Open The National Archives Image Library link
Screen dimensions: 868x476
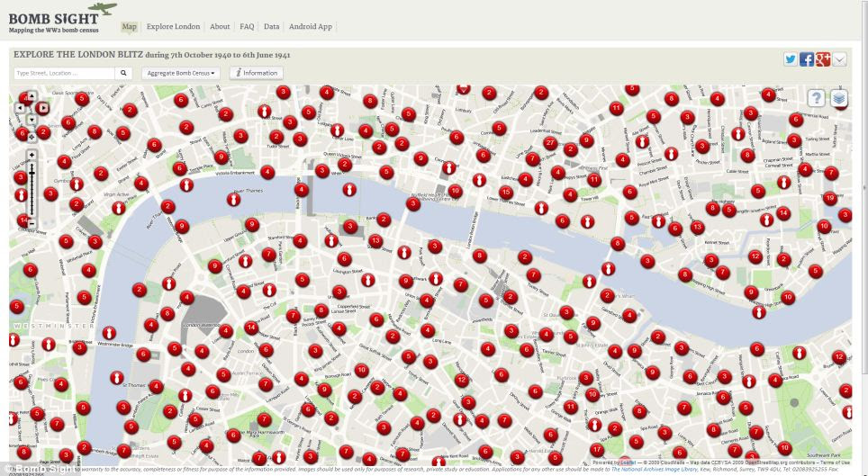coord(655,470)
